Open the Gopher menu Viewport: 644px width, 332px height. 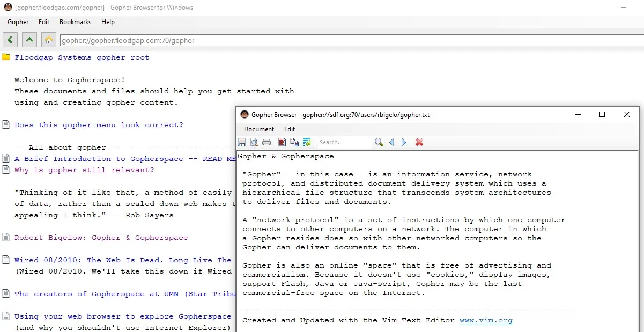[x=18, y=22]
